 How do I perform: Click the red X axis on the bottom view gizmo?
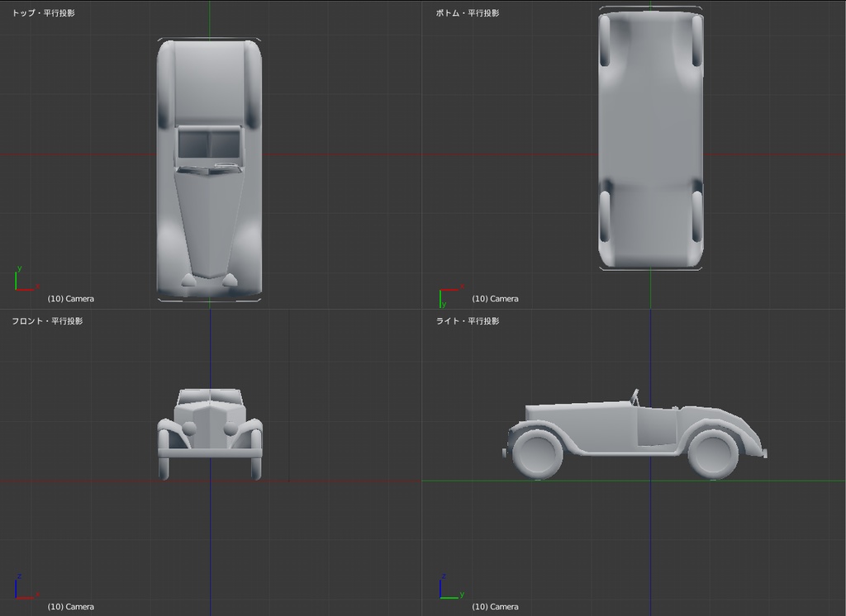pos(450,289)
